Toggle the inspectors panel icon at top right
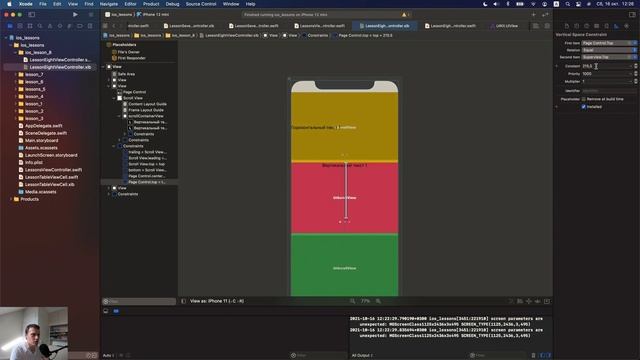The image size is (640, 360). coord(632,14)
